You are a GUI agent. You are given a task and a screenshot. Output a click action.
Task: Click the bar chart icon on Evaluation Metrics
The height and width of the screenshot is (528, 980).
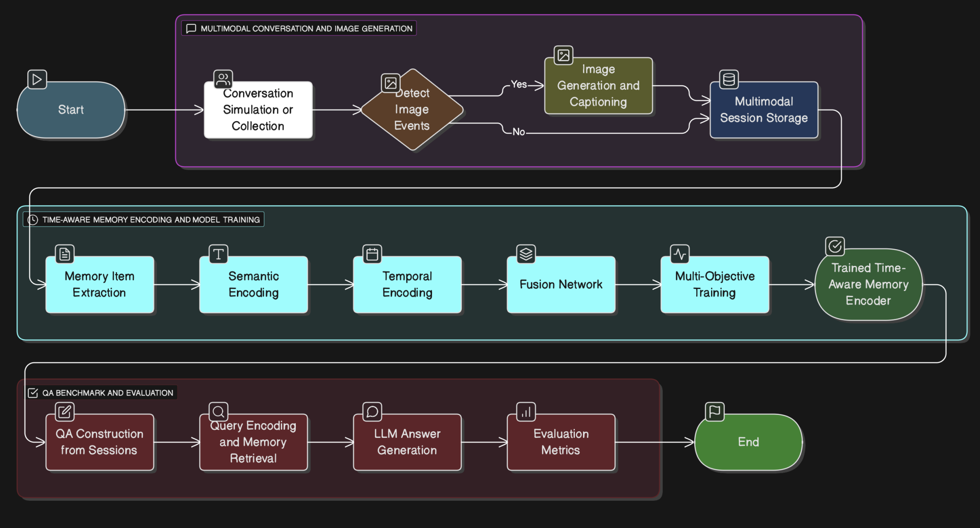(x=525, y=412)
